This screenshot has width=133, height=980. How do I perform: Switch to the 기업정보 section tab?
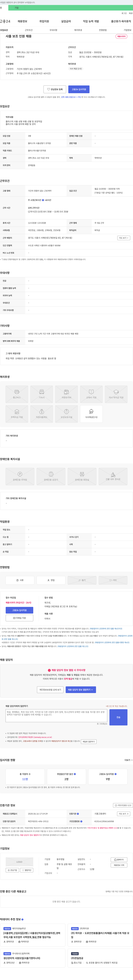pos(127,30)
